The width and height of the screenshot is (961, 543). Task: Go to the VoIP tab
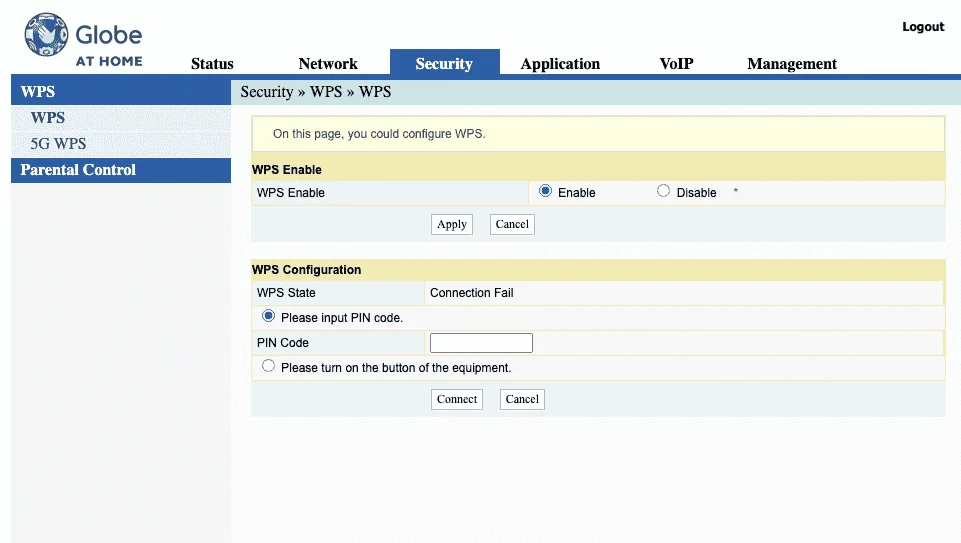676,64
